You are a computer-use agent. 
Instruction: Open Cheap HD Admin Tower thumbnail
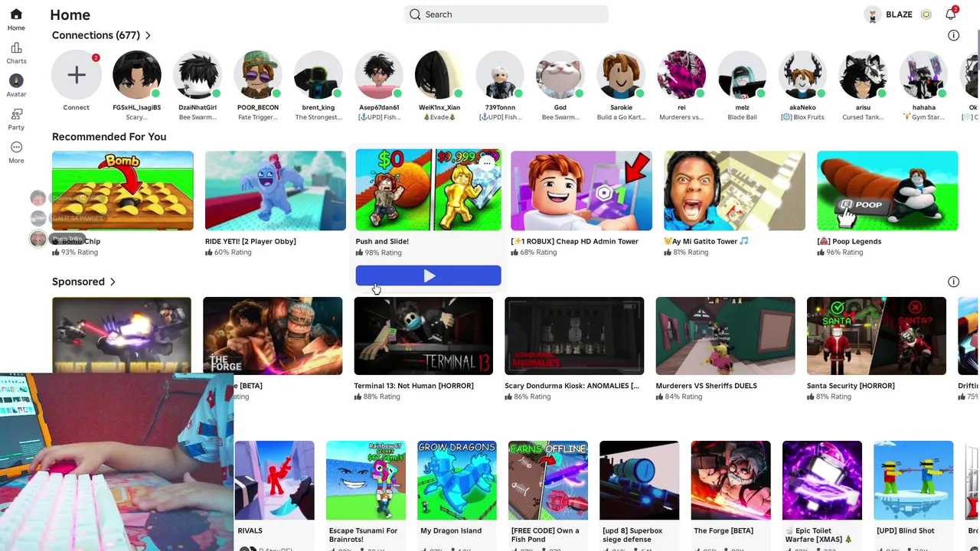pos(582,191)
